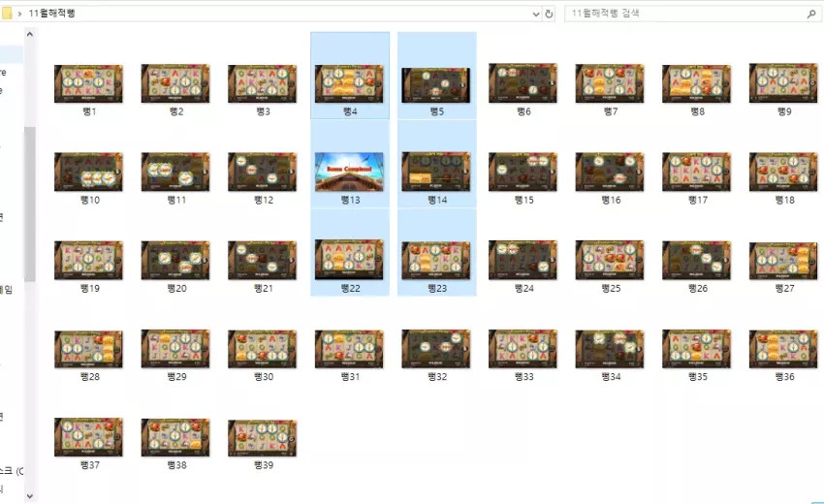This screenshot has height=504, width=824.
Task: Select the 뻥29 image thumbnail
Action: 175,348
